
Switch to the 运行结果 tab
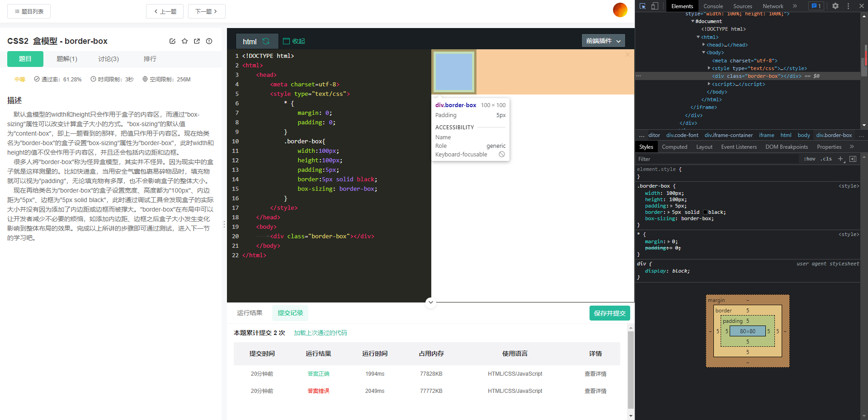[x=250, y=313]
